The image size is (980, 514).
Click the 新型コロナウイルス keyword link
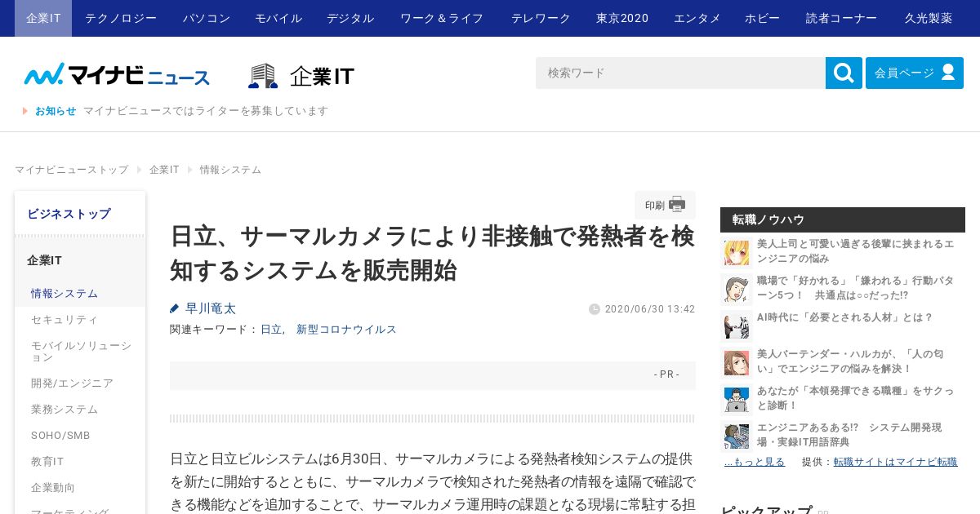[x=346, y=330]
